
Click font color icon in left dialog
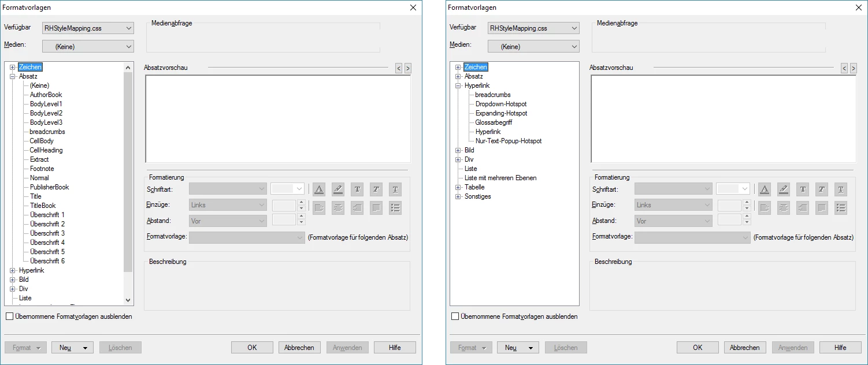319,189
